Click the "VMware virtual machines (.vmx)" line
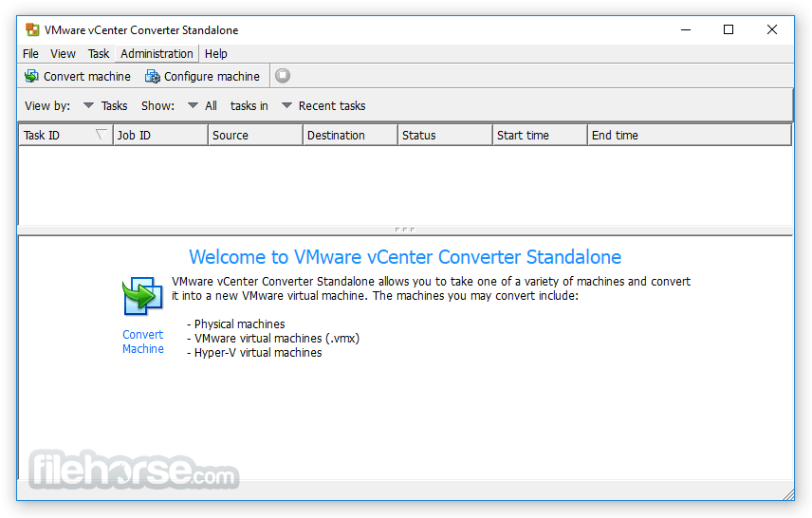 (x=273, y=339)
